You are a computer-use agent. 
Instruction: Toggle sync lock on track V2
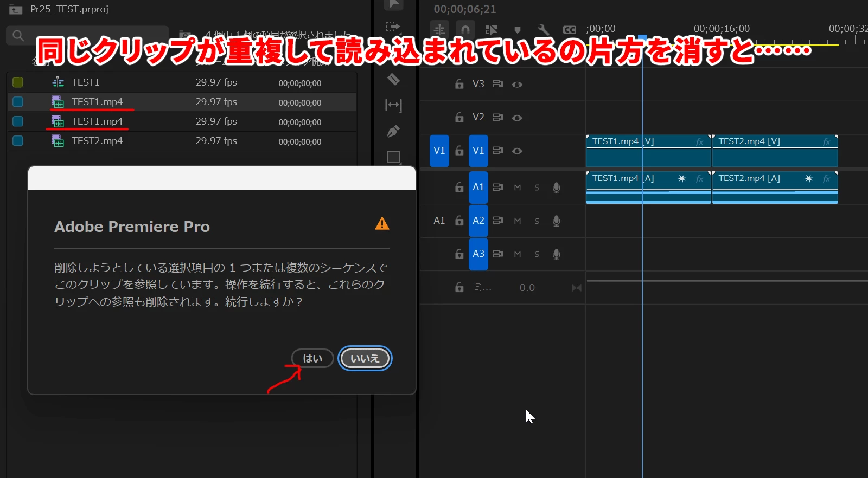(x=497, y=117)
